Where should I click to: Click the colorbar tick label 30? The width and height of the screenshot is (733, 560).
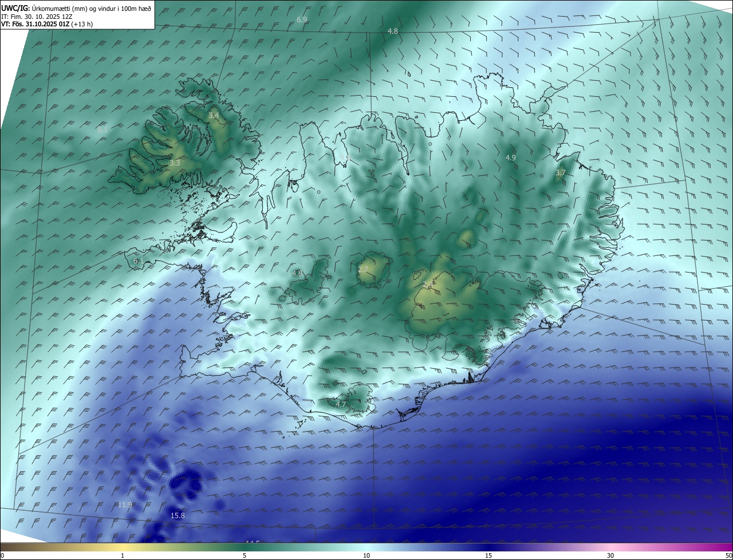click(x=610, y=555)
